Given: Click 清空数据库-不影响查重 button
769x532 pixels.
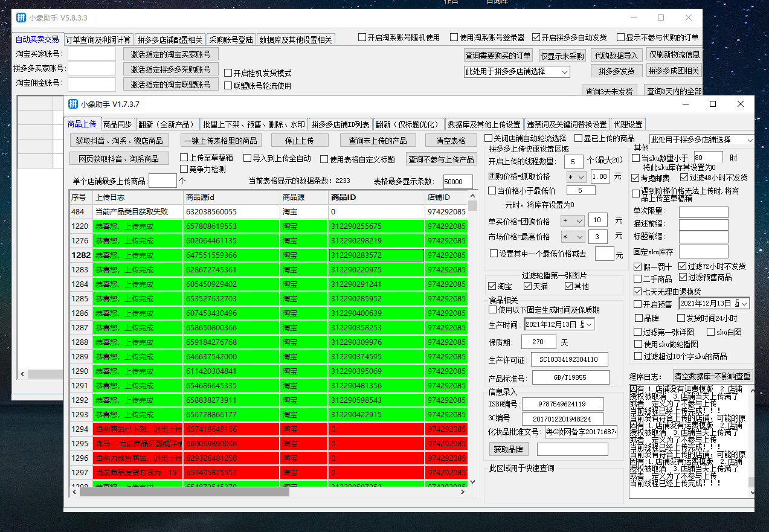Looking at the screenshot, I should [713, 376].
